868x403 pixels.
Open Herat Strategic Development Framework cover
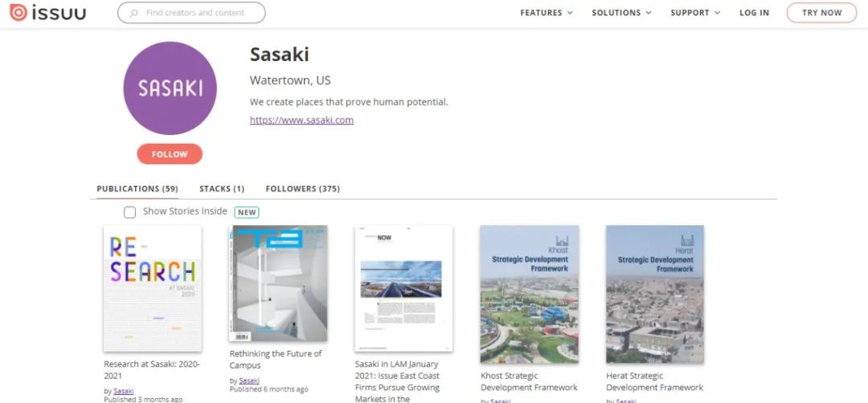pyautogui.click(x=655, y=294)
